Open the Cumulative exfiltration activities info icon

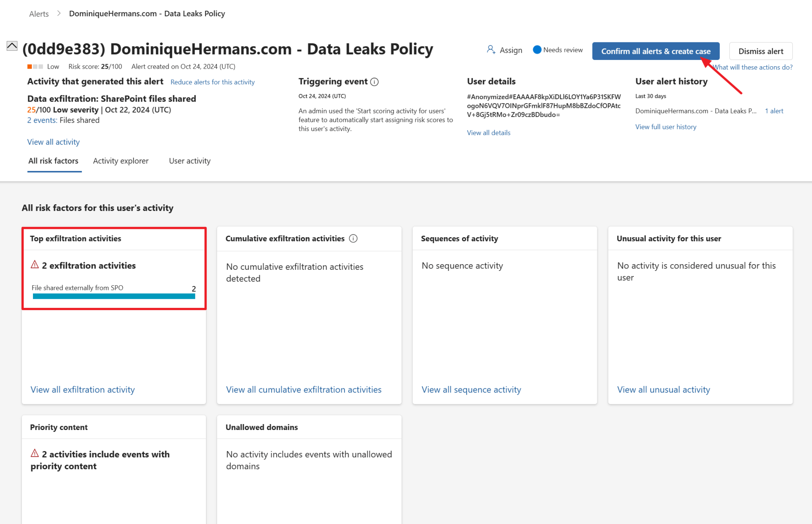click(353, 238)
